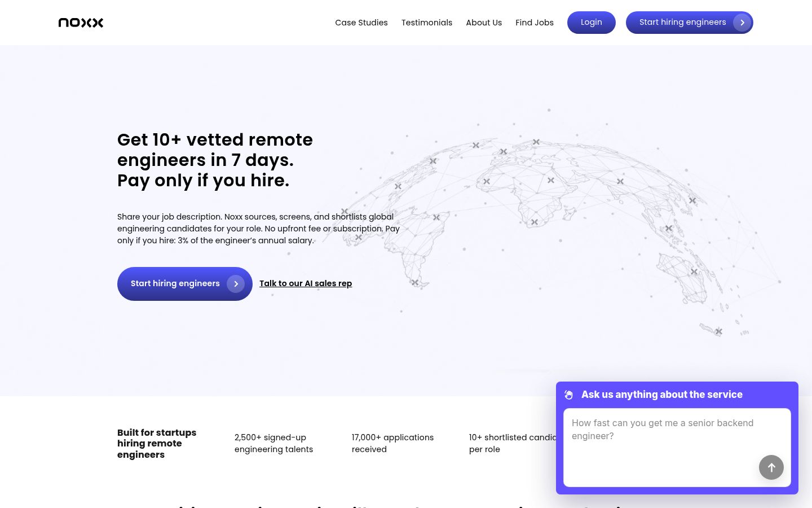Click the hero headline Get 10+ vetted remote engineers
Image resolution: width=812 pixels, height=508 pixels.
click(x=215, y=160)
